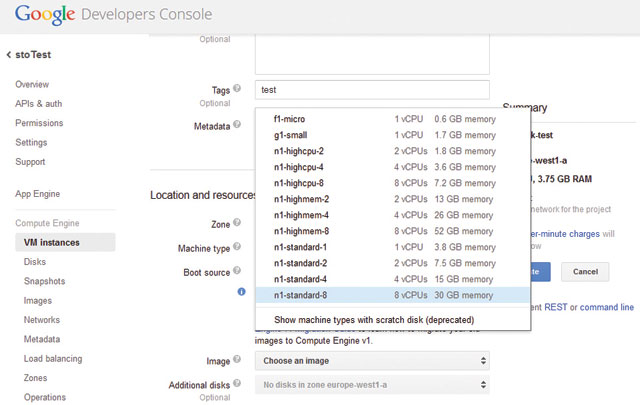The image size is (640, 405).
Task: Open the command line equivalent link
Action: pyautogui.click(x=607, y=307)
